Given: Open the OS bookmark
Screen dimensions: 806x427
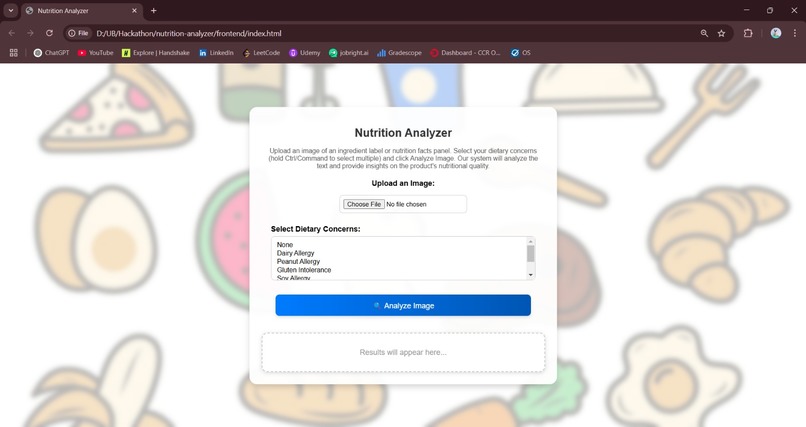Looking at the screenshot, I should click(521, 52).
